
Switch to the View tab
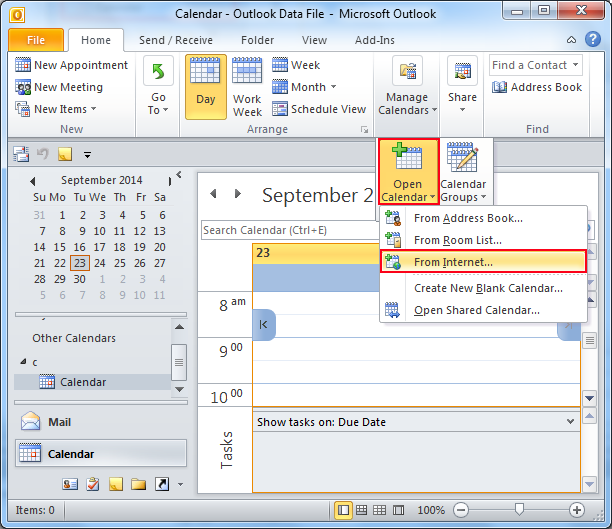(x=314, y=40)
